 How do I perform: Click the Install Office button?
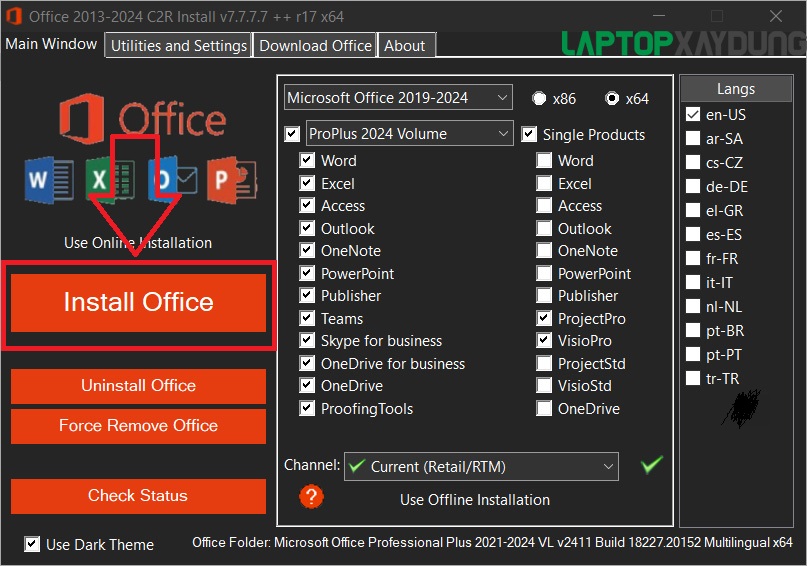(138, 303)
